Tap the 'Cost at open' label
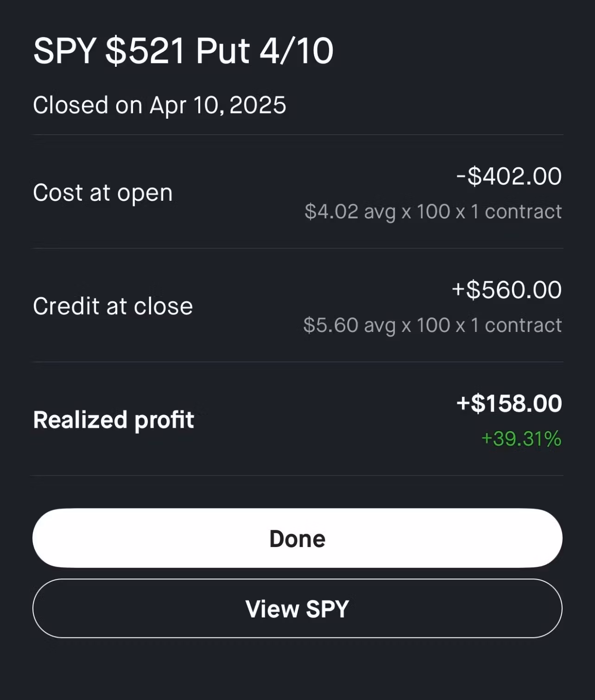 103,192
